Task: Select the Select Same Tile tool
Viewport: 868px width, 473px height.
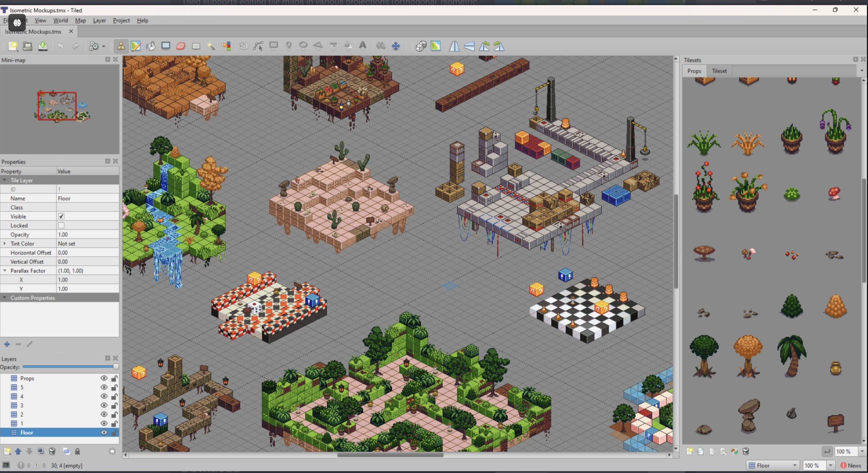Action: (226, 46)
